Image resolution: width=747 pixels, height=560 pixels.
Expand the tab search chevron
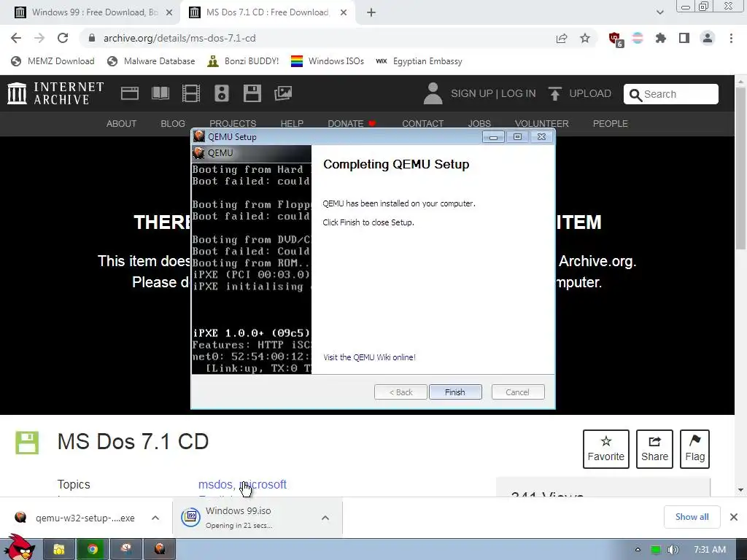[659, 13]
